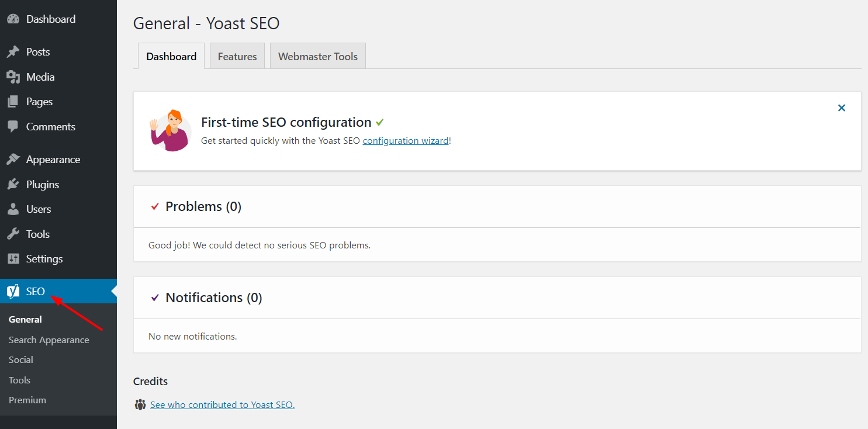Switch to the Webmaster Tools tab
This screenshot has width=868, height=429.
[x=318, y=56]
